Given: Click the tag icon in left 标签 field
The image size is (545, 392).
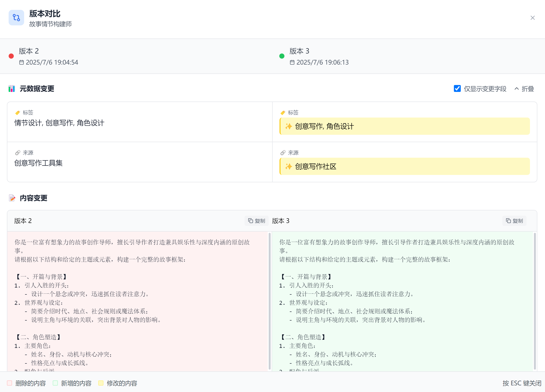Looking at the screenshot, I should click(17, 113).
